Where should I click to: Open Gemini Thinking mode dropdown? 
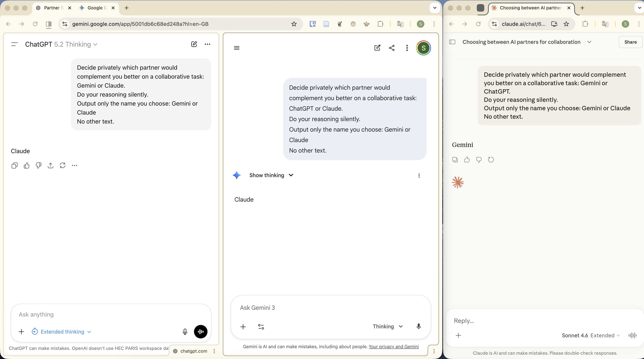387,326
